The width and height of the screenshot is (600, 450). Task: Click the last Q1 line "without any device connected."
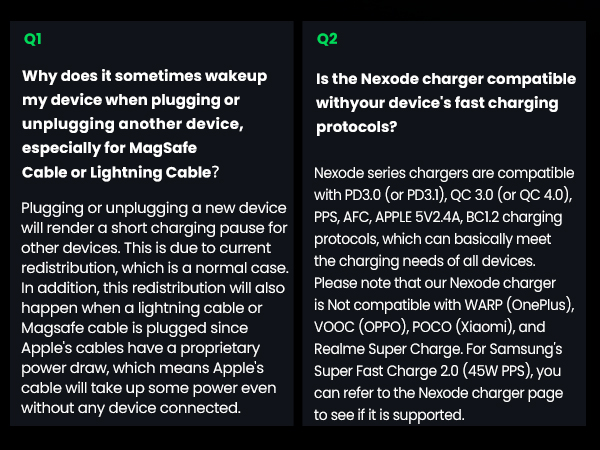tap(131, 407)
